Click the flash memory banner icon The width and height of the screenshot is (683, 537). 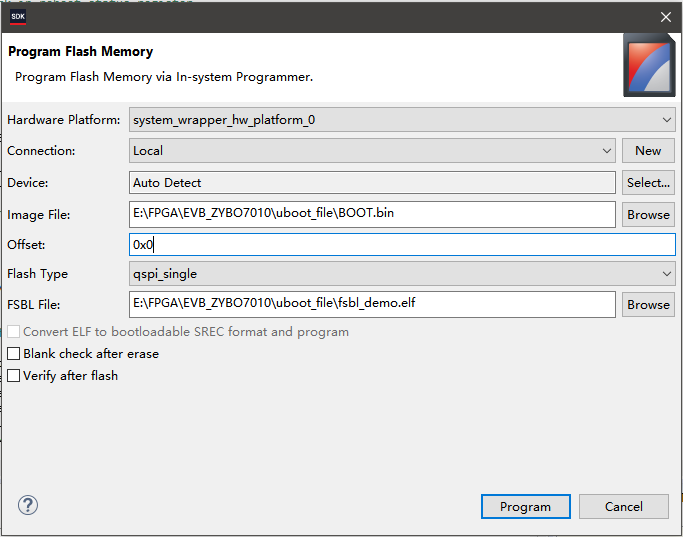tap(648, 66)
